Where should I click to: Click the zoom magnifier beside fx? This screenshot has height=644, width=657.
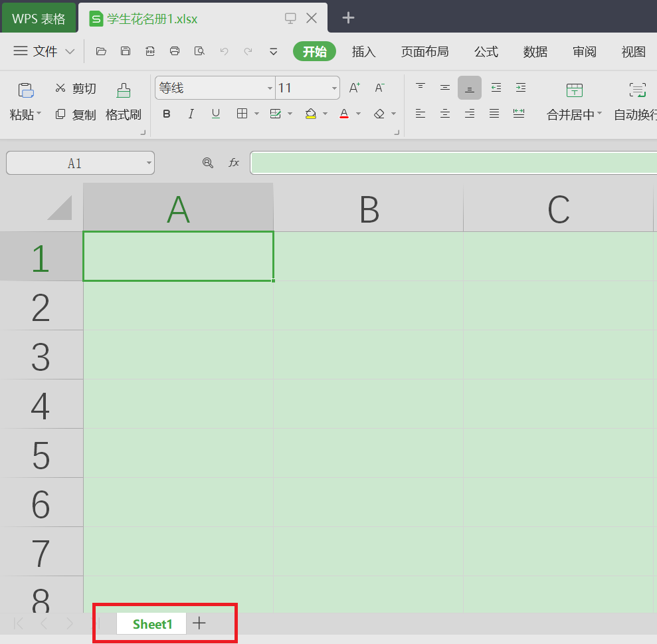pos(208,163)
